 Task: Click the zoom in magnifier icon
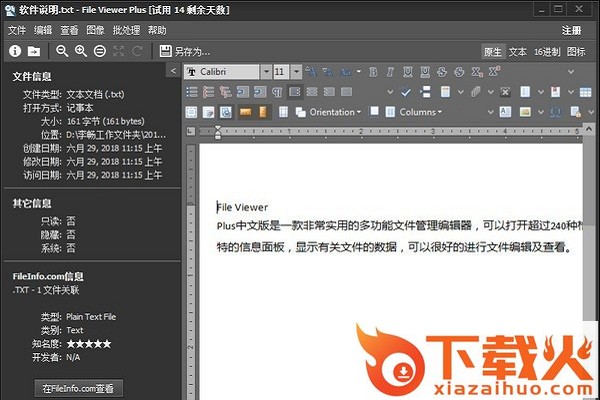point(81,51)
